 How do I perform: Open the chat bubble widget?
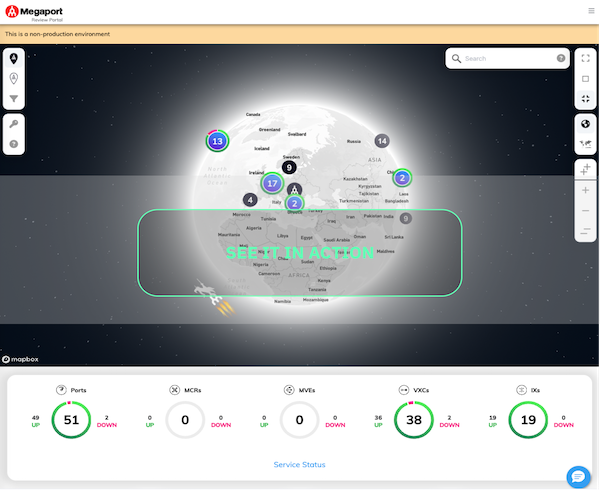578,477
